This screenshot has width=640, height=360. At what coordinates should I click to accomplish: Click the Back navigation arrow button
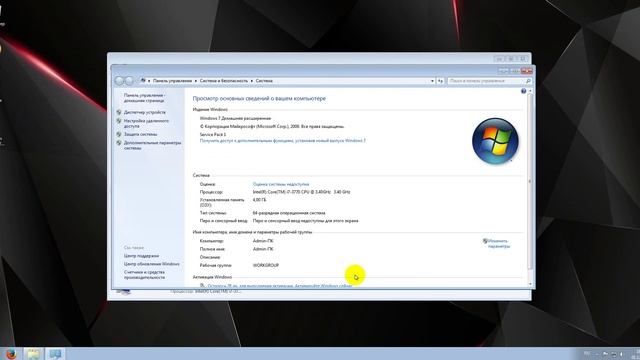coord(119,81)
